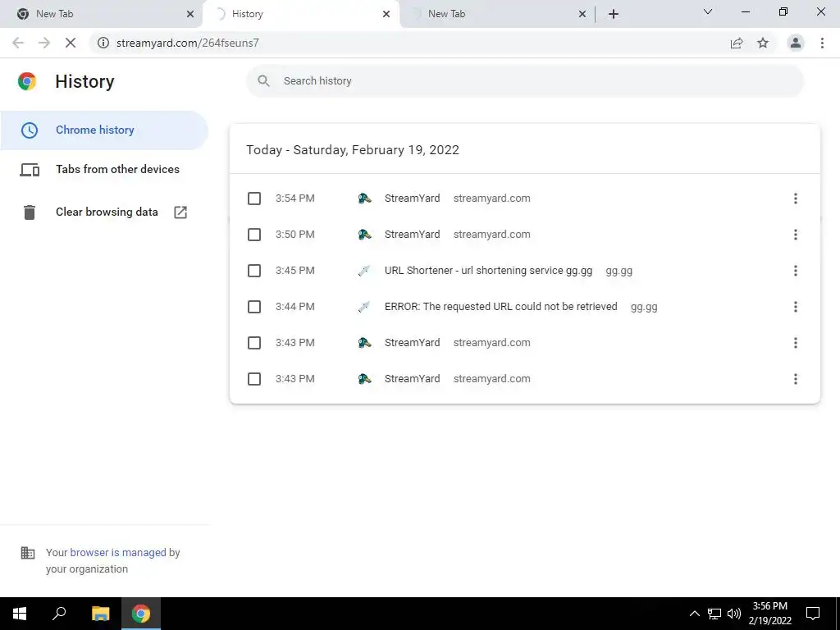Click the Search history field
The width and height of the screenshot is (840, 630).
(x=525, y=81)
